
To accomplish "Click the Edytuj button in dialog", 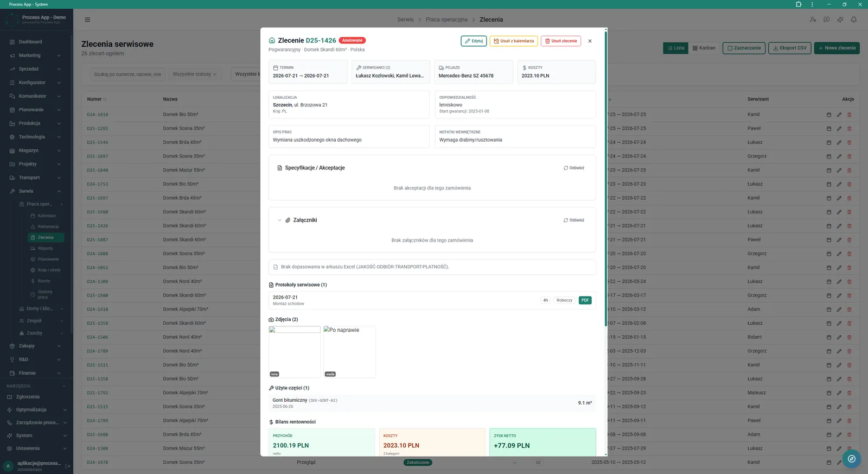I will [474, 41].
